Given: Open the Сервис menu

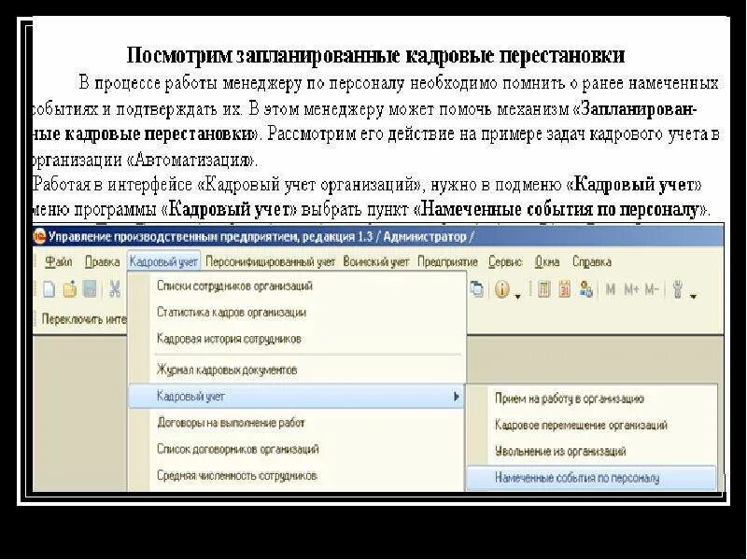Looking at the screenshot, I should (505, 262).
